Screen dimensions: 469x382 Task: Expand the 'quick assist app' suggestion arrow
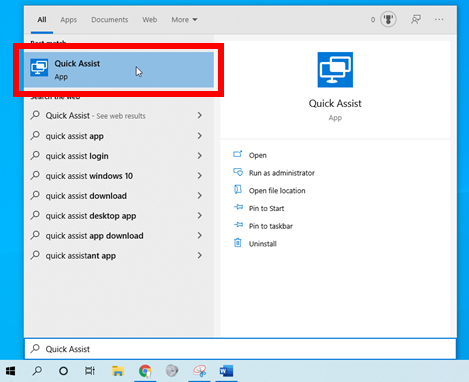(x=200, y=136)
